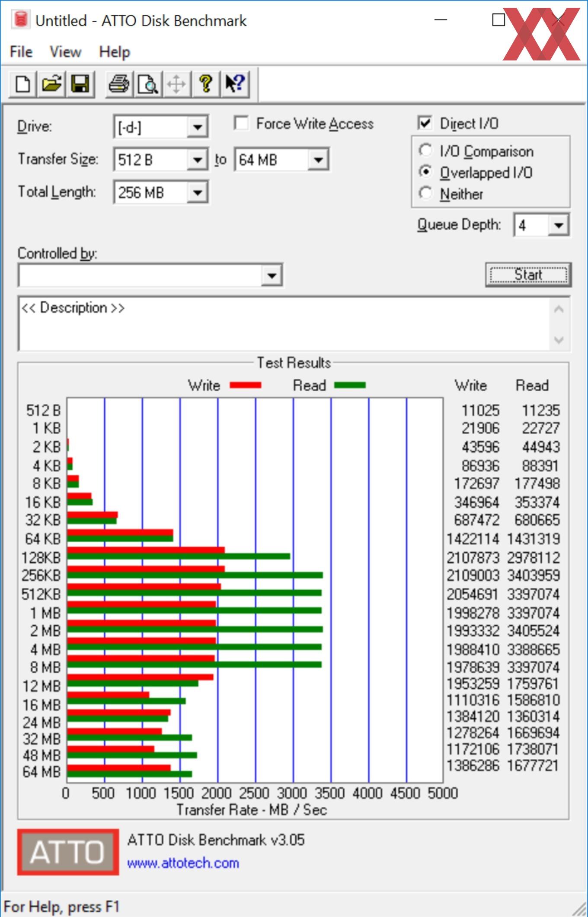Click read value 2978112

pos(534,558)
